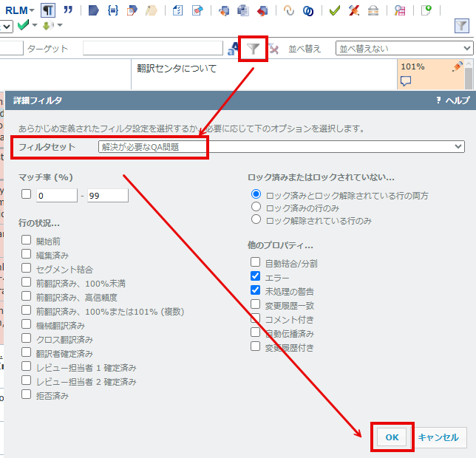476x458 pixels.
Task: Click the curly braces icon in toolbar
Action: pos(113,10)
